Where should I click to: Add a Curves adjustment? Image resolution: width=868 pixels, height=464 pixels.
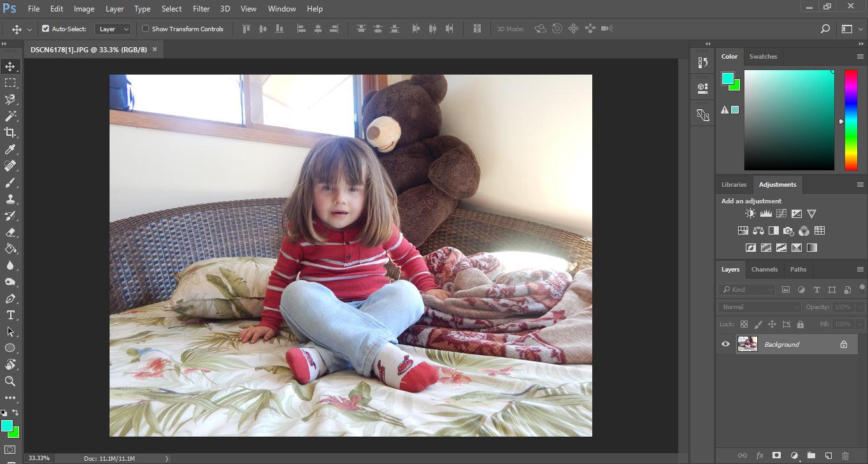[x=781, y=214]
